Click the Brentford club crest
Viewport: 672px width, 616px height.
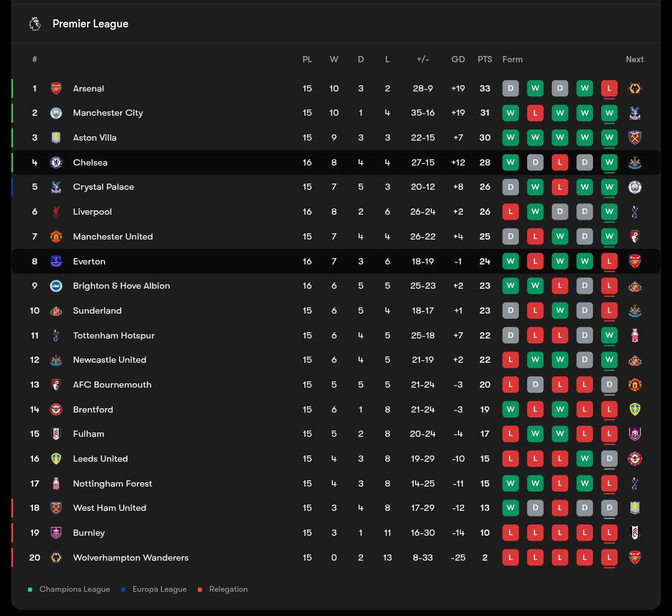tap(56, 409)
